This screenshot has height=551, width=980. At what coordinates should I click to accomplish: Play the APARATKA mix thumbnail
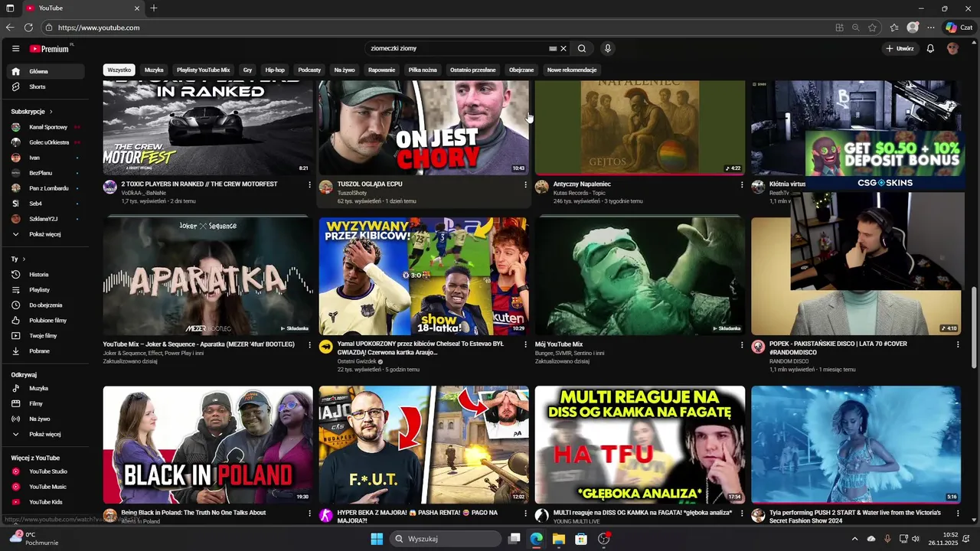(x=207, y=276)
